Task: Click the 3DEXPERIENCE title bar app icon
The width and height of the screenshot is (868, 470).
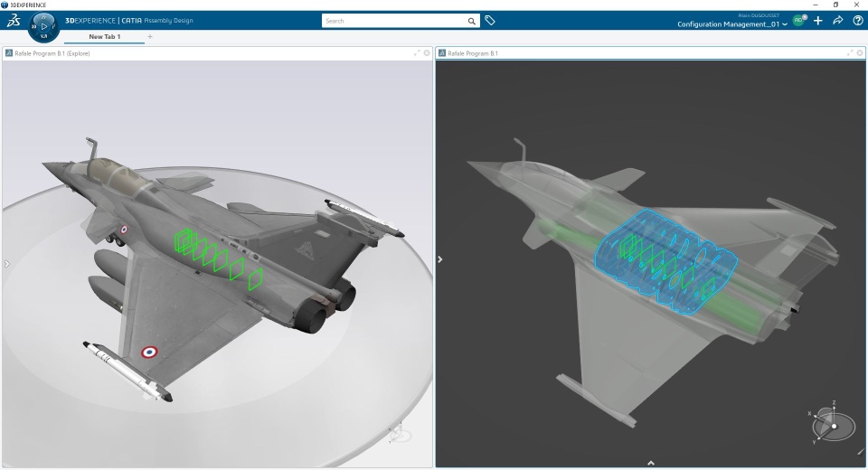Action: click(x=5, y=5)
